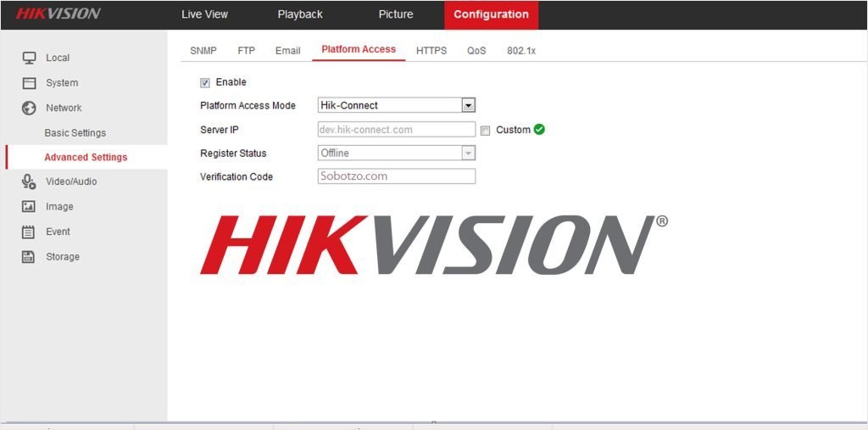Image resolution: width=868 pixels, height=430 pixels.
Task: Open the Email settings tab
Action: click(288, 50)
